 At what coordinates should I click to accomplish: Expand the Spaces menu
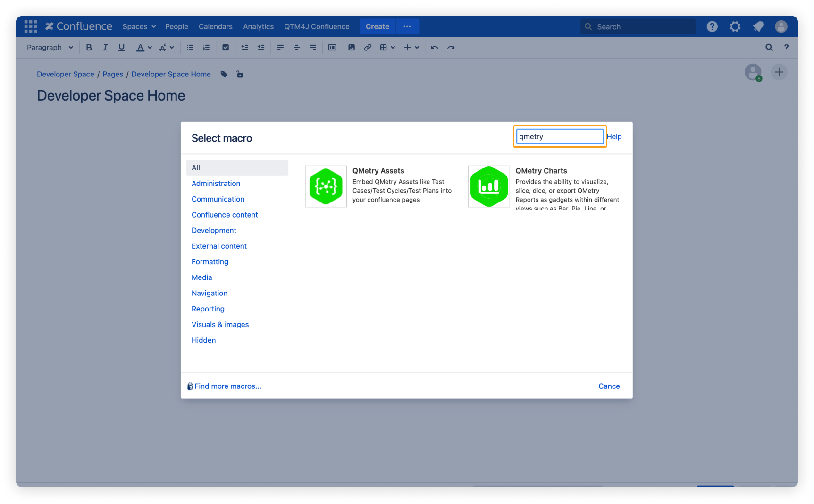139,26
